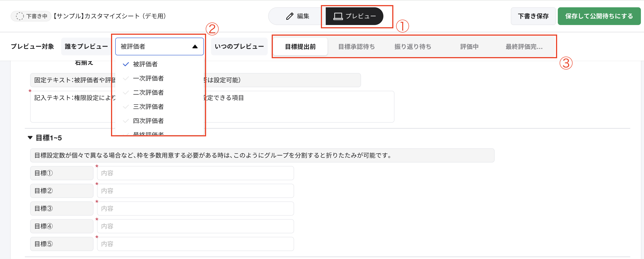Open the 誰をプレビュー menu

86,46
